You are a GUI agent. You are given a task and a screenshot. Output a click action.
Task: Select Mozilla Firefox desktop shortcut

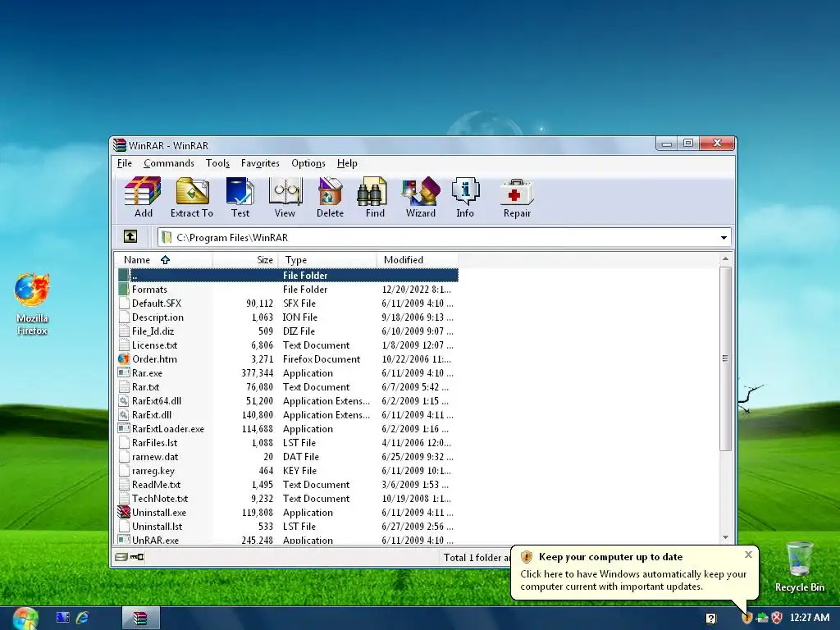click(x=32, y=304)
